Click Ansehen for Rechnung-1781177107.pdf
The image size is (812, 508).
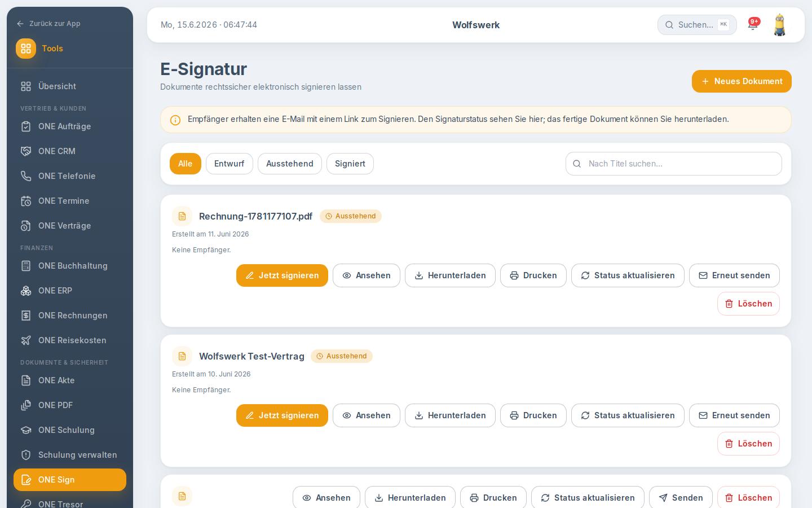click(367, 275)
